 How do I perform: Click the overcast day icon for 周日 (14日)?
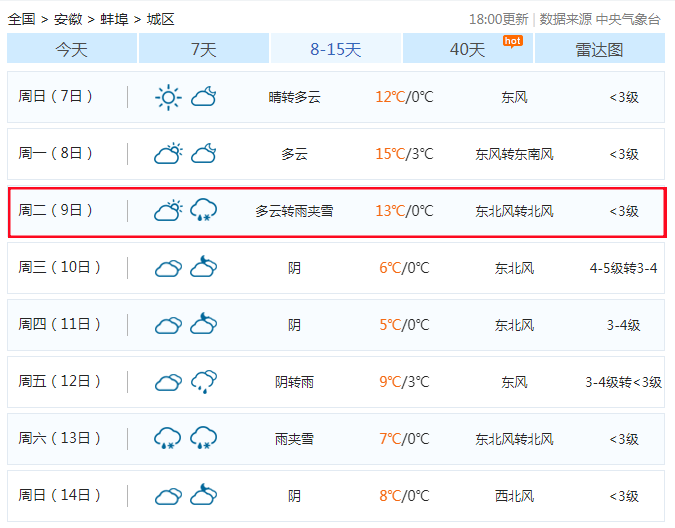pos(167,496)
